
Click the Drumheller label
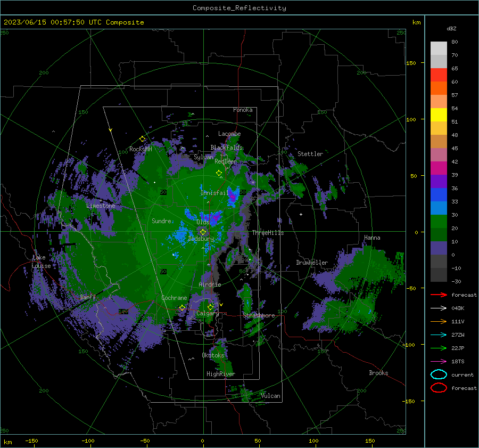click(312, 263)
